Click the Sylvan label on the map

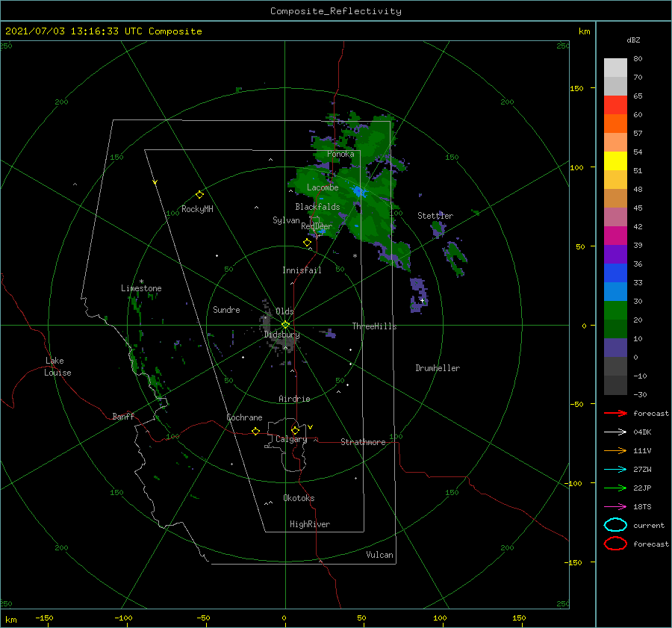click(286, 220)
